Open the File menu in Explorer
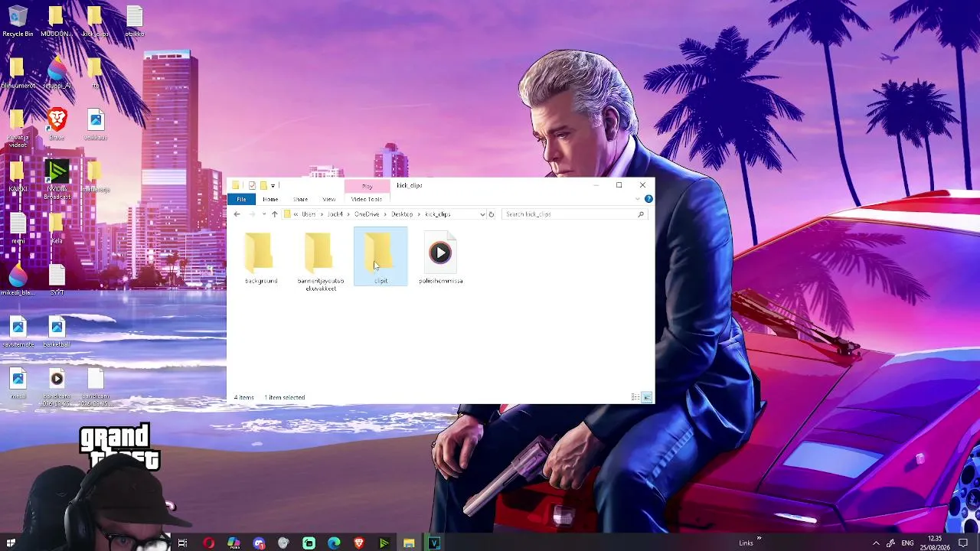 click(241, 199)
